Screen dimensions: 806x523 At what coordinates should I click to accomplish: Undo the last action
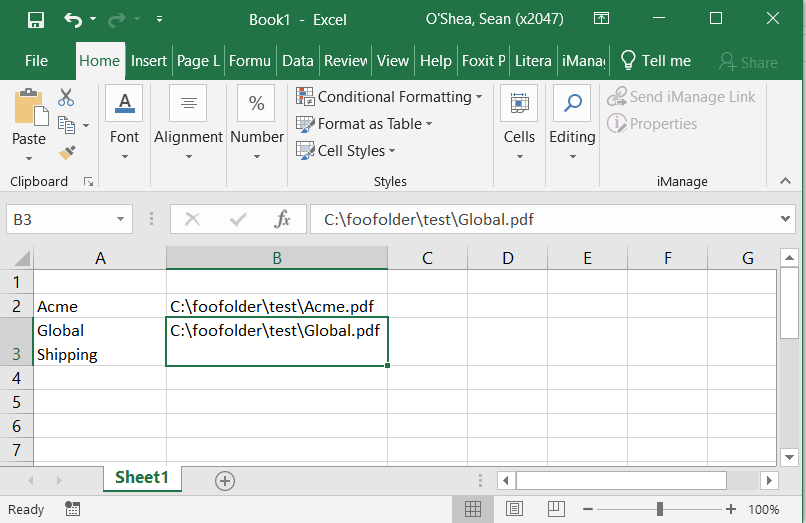pos(73,20)
